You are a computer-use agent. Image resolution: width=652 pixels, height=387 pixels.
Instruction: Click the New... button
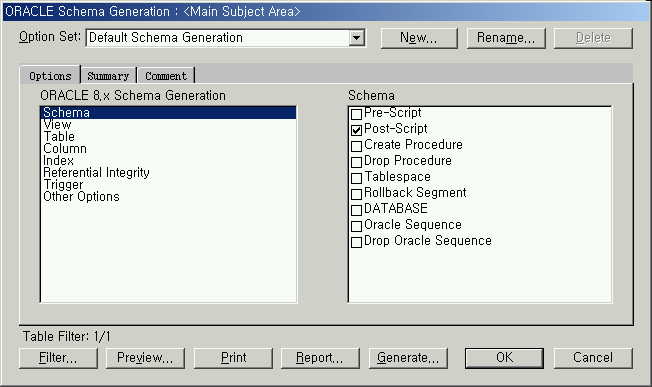[419, 38]
